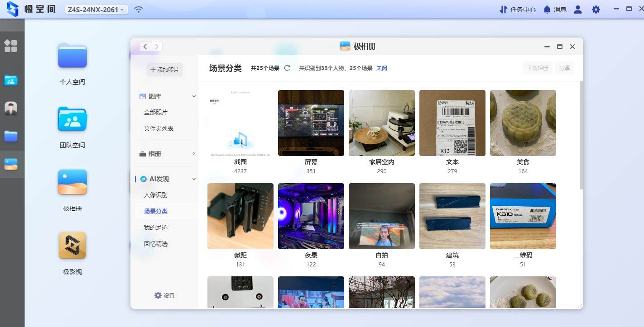Open album 设置 at panel bottom
This screenshot has width=644, height=327.
pyautogui.click(x=164, y=295)
